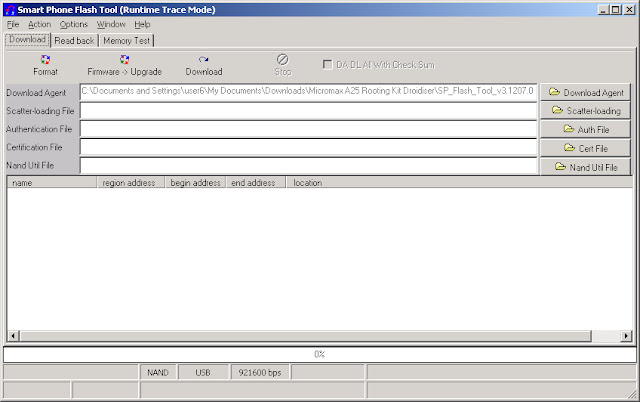Click the name column header
This screenshot has height=402, width=640.
point(51,183)
